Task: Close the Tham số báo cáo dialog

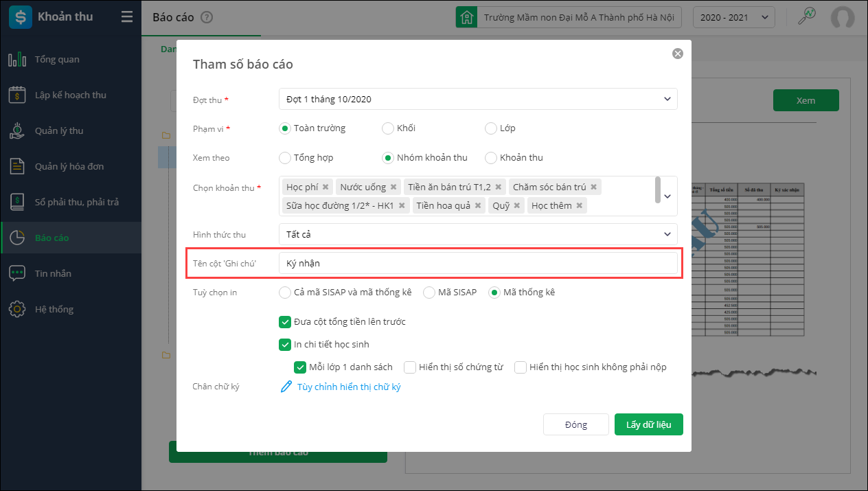Action: (677, 54)
